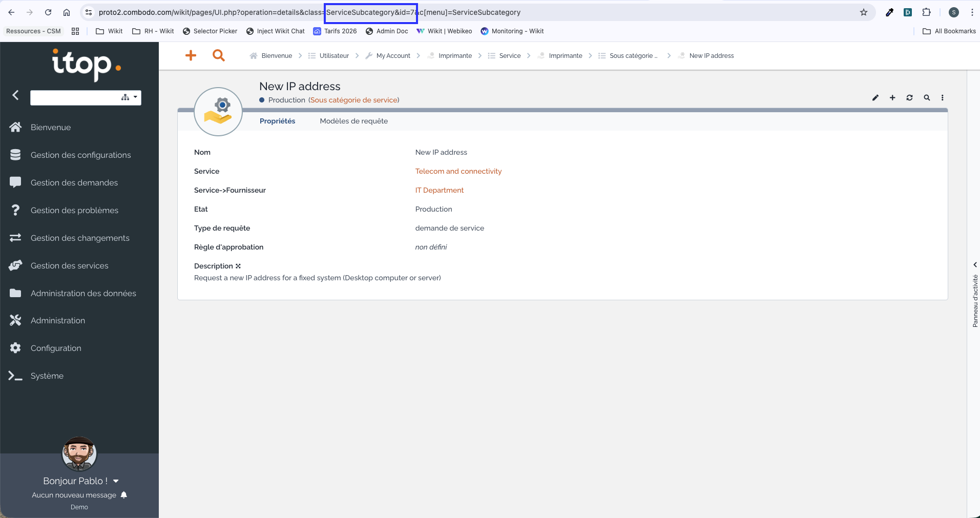Open the apps grid bookmark icon
This screenshot has width=980, height=518.
coord(75,31)
